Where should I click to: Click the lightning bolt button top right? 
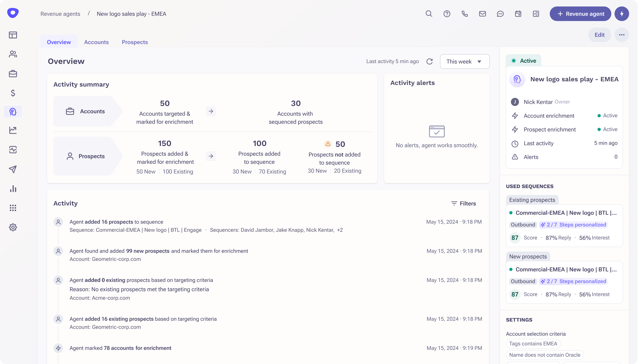[622, 14]
